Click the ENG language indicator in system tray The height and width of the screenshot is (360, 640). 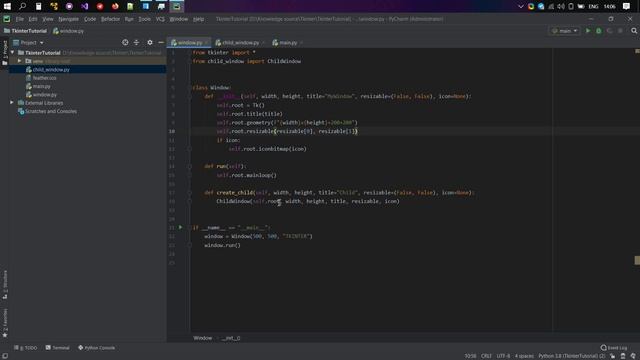click(593, 6)
